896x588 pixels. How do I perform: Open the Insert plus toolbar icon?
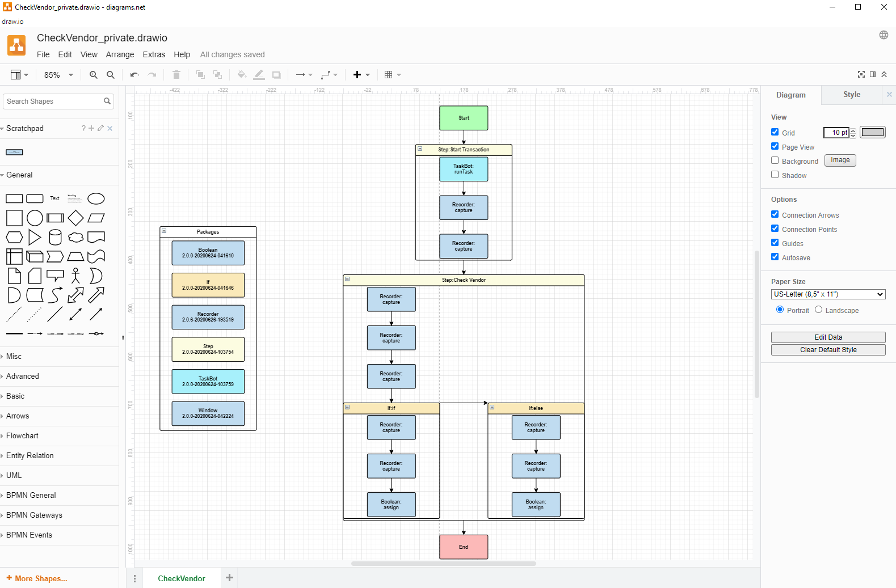(361, 75)
